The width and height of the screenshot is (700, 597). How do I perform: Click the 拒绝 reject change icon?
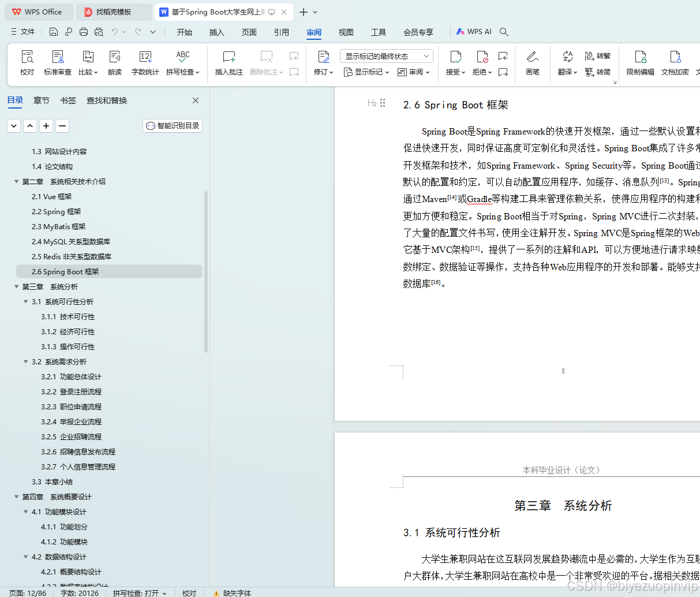coord(482,57)
